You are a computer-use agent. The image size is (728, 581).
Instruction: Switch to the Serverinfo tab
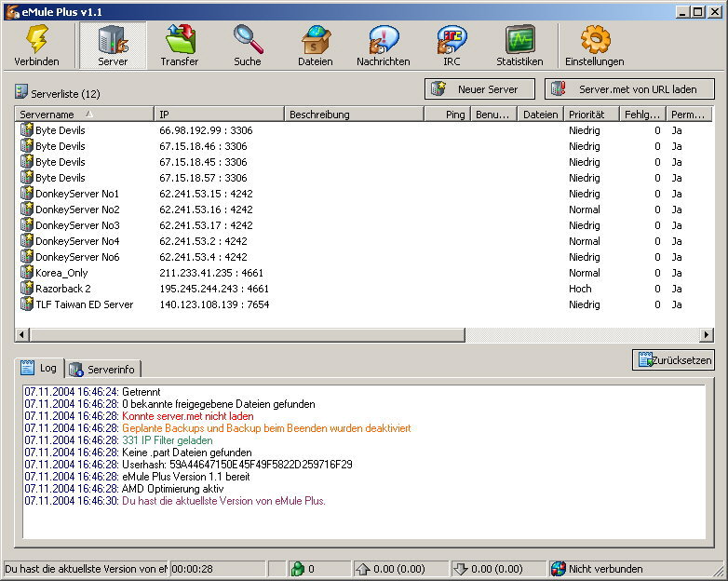[x=102, y=370]
